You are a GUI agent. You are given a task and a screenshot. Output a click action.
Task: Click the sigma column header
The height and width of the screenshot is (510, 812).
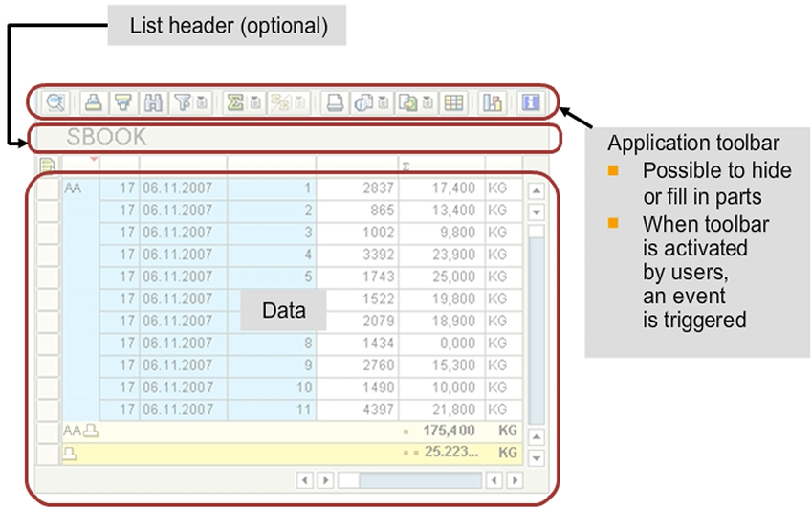(441, 166)
